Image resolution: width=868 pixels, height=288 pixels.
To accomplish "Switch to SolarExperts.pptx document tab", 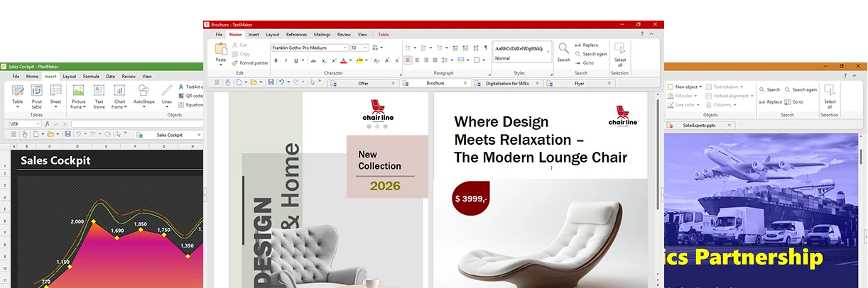I will pos(699,126).
